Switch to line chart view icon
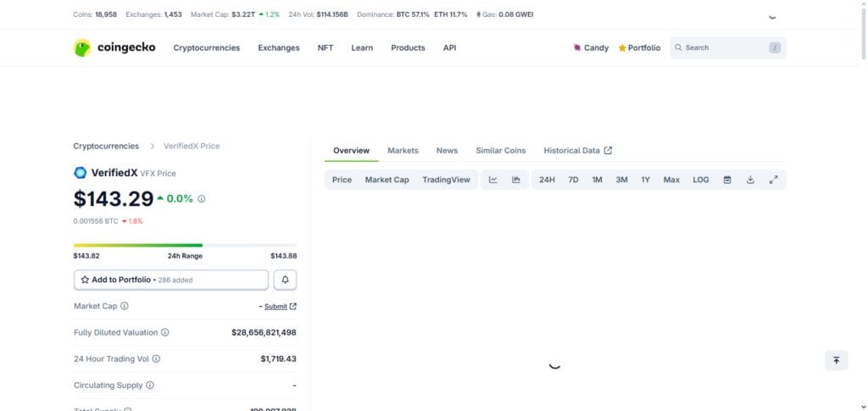This screenshot has height=411, width=868. tap(492, 180)
